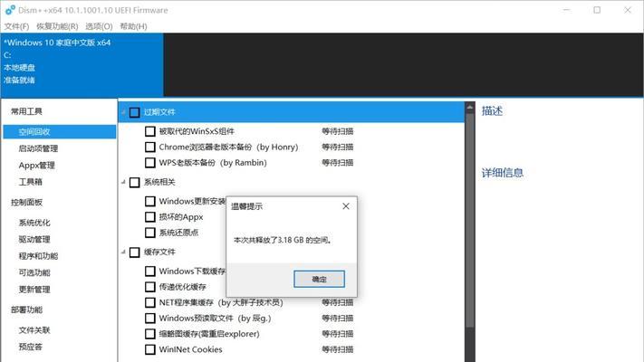Click the 控制面板 section header

click(26, 203)
